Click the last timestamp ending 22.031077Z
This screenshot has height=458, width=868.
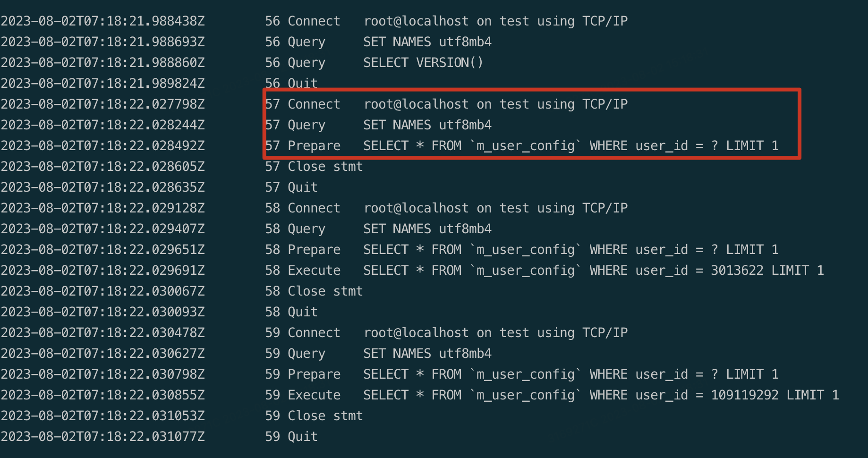(x=102, y=437)
